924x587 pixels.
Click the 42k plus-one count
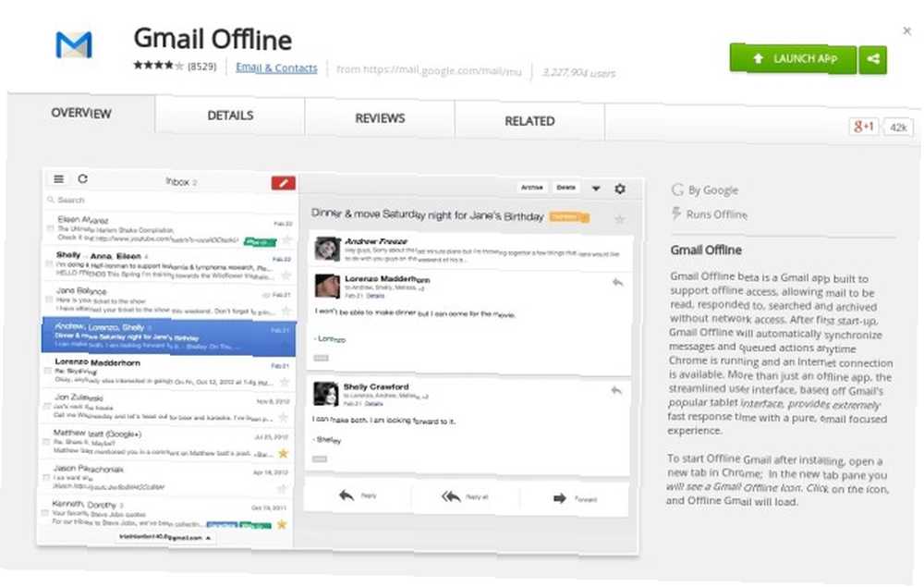point(898,128)
